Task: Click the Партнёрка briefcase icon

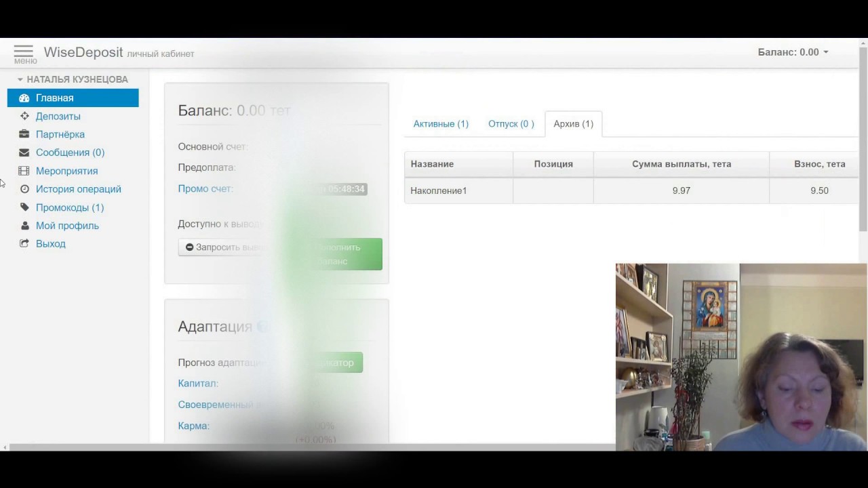Action: 24,134
